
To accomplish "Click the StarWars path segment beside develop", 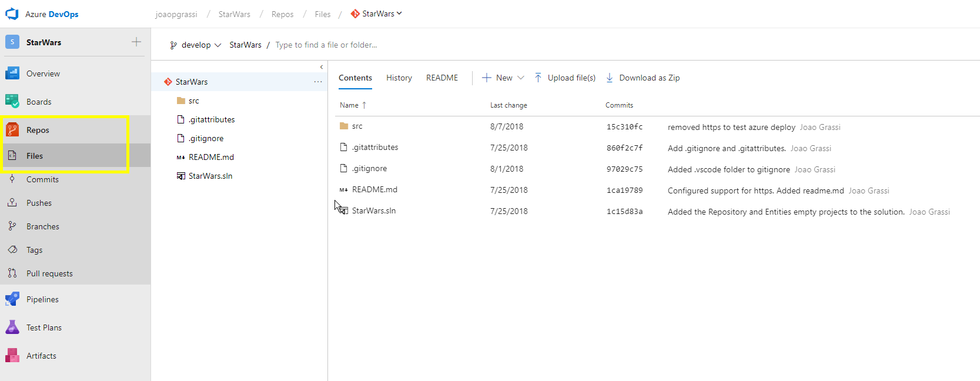I will [x=245, y=45].
